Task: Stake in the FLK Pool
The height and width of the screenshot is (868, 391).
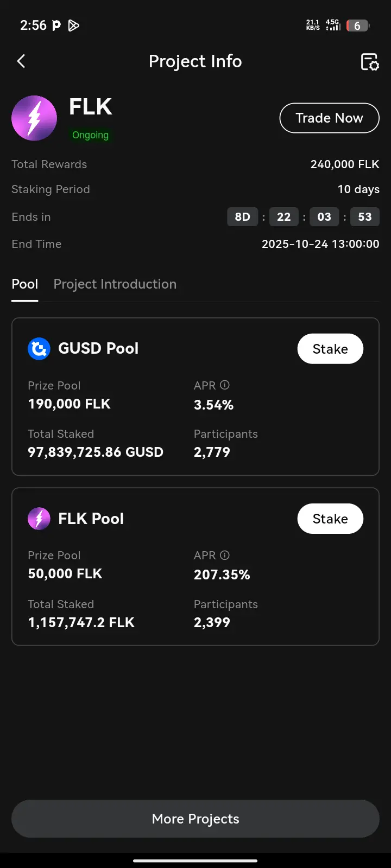Action: pyautogui.click(x=330, y=519)
